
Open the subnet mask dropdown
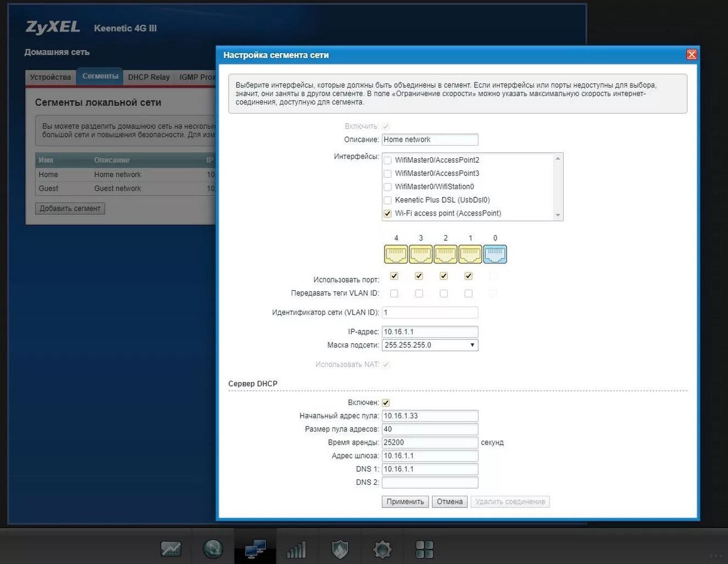[430, 345]
